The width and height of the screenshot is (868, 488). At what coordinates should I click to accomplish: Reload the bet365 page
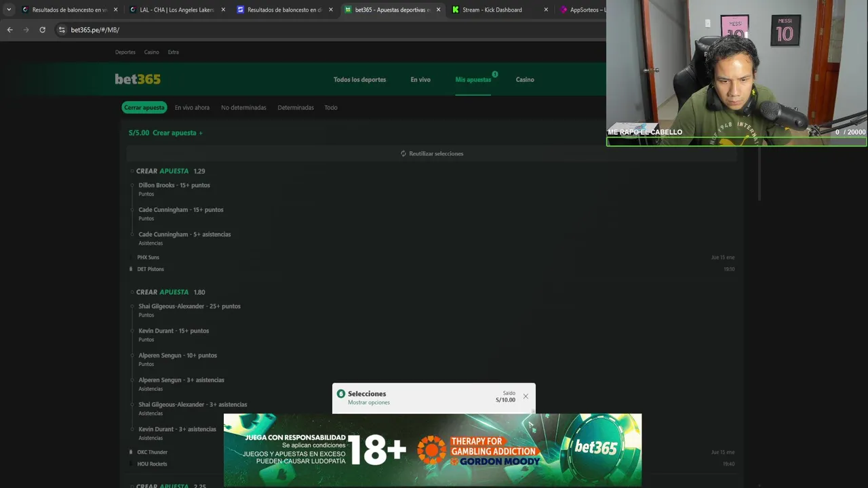42,30
